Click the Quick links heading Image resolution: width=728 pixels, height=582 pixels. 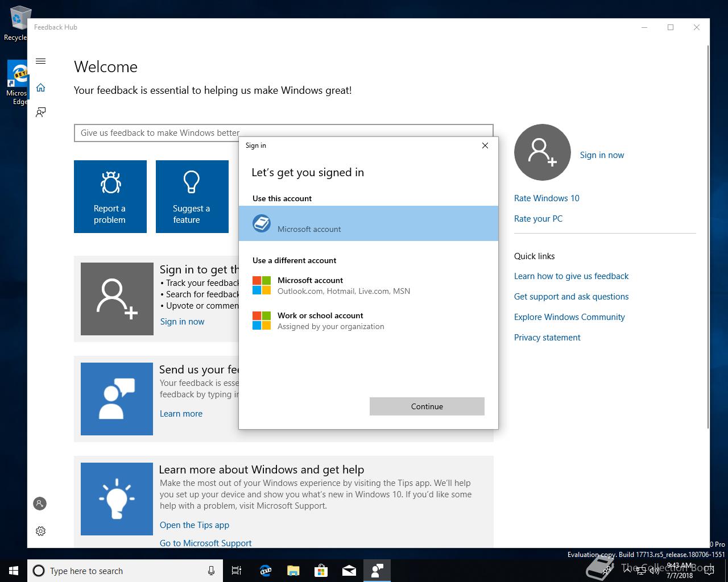pos(534,256)
